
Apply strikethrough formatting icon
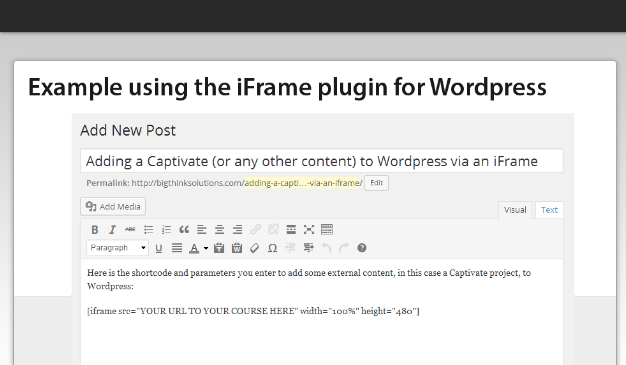(x=130, y=230)
